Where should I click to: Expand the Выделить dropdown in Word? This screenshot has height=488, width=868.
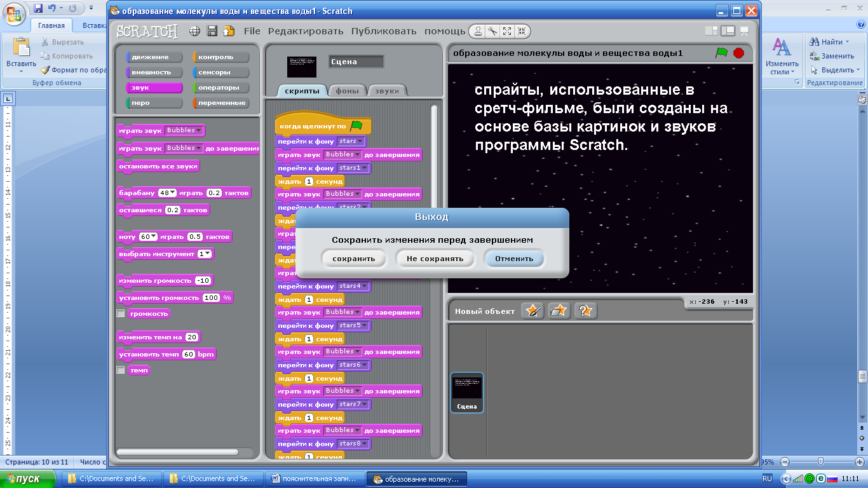pyautogui.click(x=858, y=70)
